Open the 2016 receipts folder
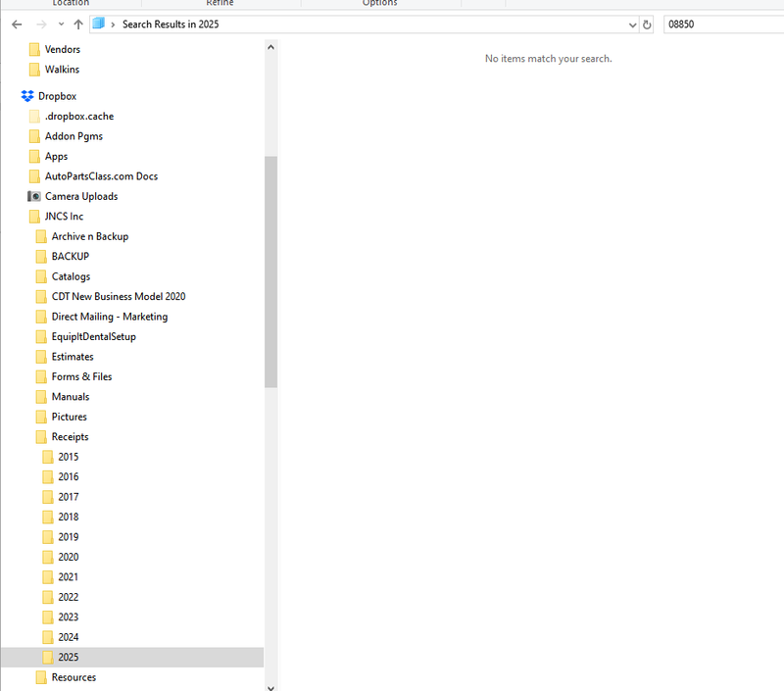This screenshot has width=784, height=691. [x=68, y=476]
